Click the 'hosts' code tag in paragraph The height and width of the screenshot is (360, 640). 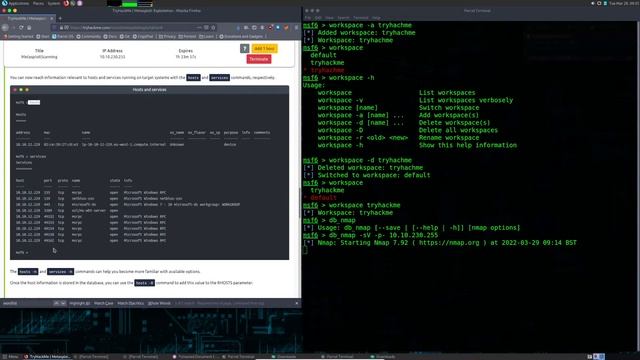point(193,78)
